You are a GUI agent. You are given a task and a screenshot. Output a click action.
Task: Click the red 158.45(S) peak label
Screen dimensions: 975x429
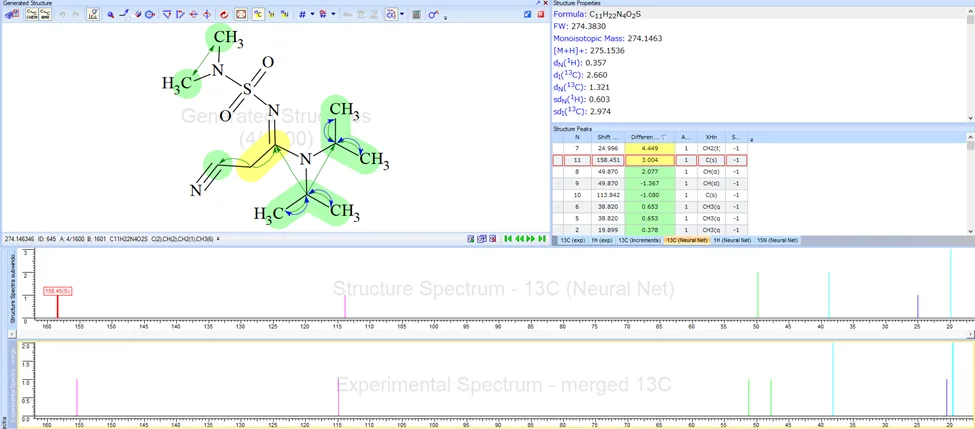(x=58, y=290)
